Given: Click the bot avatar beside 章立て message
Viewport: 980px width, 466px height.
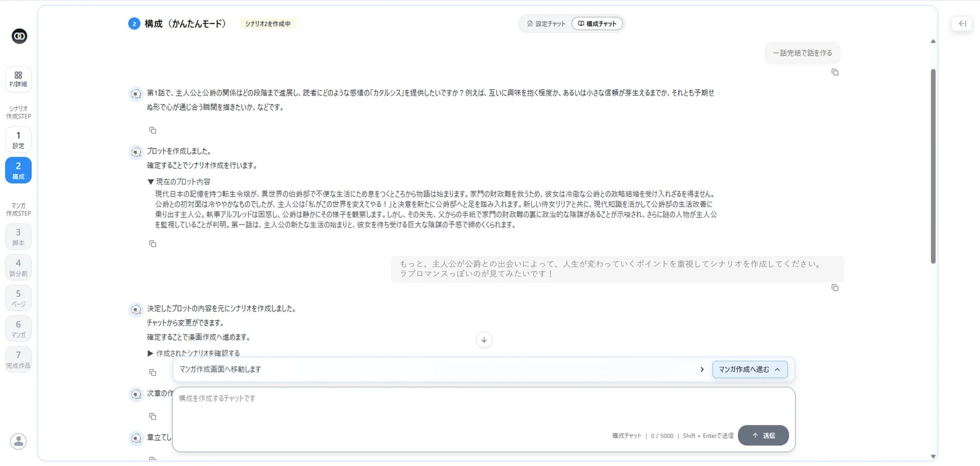Looking at the screenshot, I should [136, 438].
